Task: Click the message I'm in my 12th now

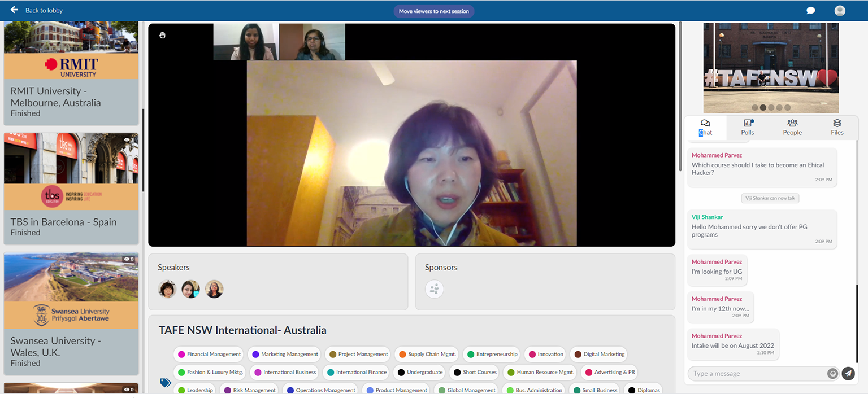Action: point(721,307)
